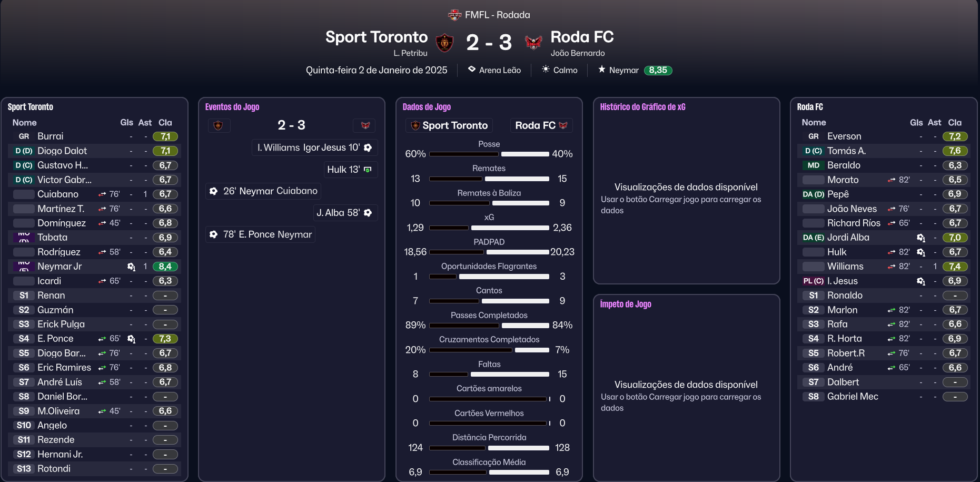Screen dimensions: 980x482
Task: Click the 78' E. Ponce Neymar event
Action: tap(261, 234)
